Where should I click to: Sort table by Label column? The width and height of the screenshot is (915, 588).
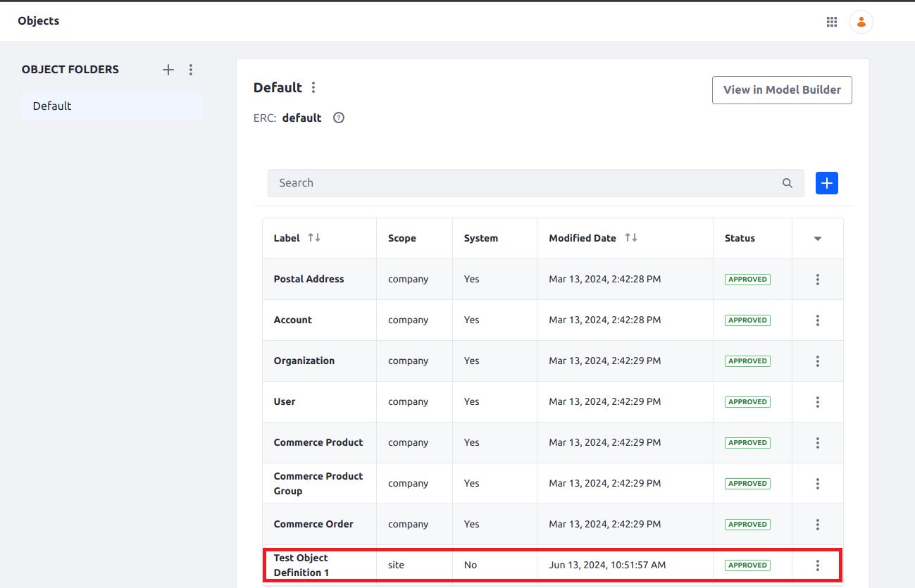(314, 238)
